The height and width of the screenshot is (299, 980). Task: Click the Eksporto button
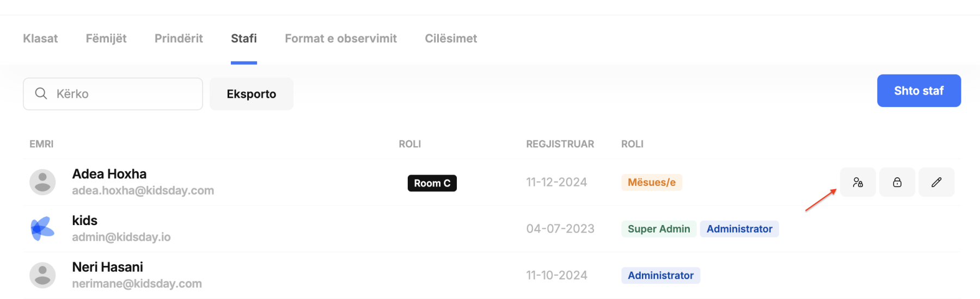click(252, 94)
